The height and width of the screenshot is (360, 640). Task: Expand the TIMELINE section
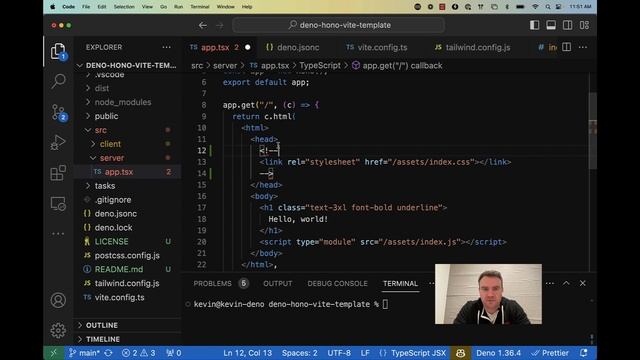click(x=127, y=339)
